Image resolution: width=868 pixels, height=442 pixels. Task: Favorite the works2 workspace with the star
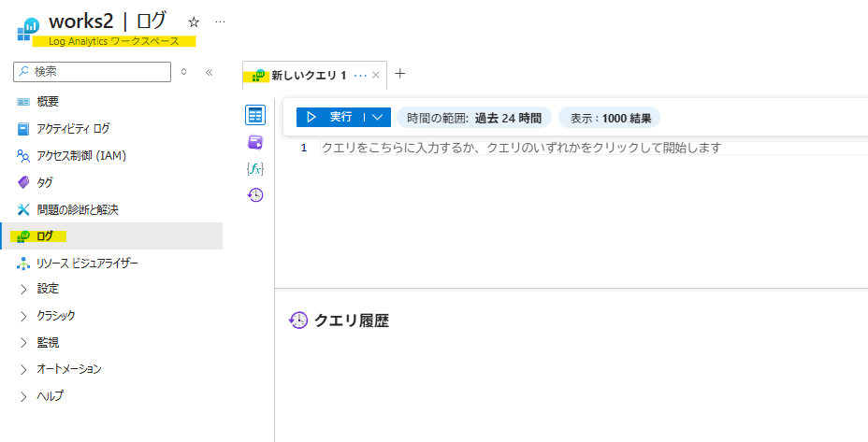click(194, 21)
